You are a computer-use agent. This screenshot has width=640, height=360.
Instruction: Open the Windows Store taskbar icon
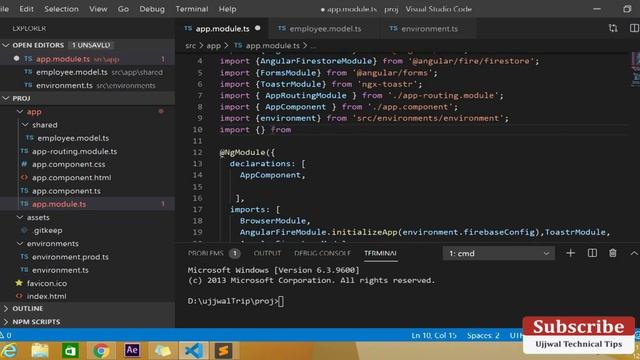tap(70, 350)
